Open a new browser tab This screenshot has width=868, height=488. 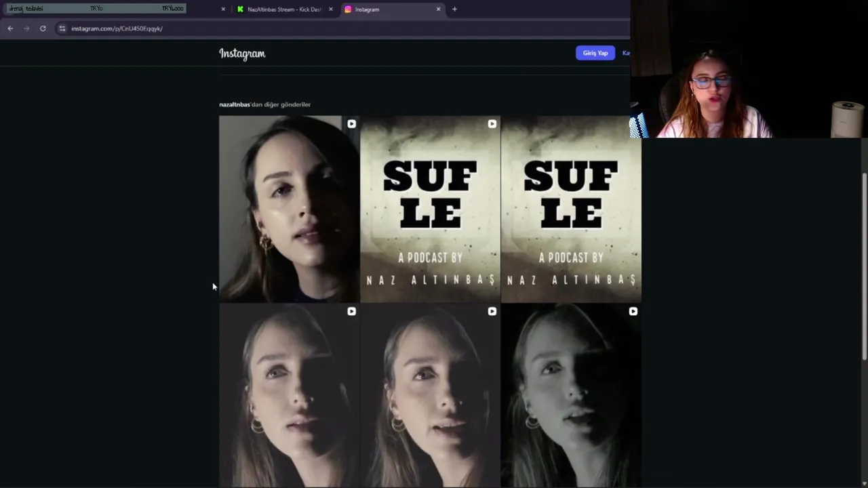[454, 9]
